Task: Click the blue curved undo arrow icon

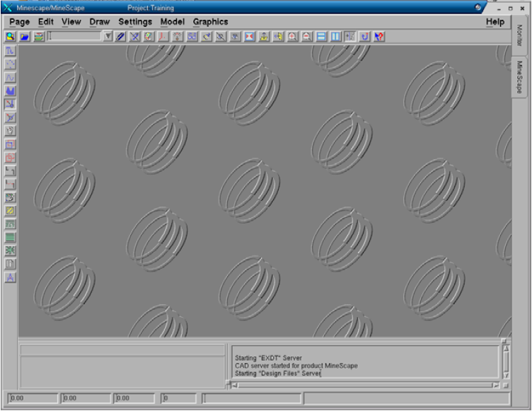Action: pos(365,36)
